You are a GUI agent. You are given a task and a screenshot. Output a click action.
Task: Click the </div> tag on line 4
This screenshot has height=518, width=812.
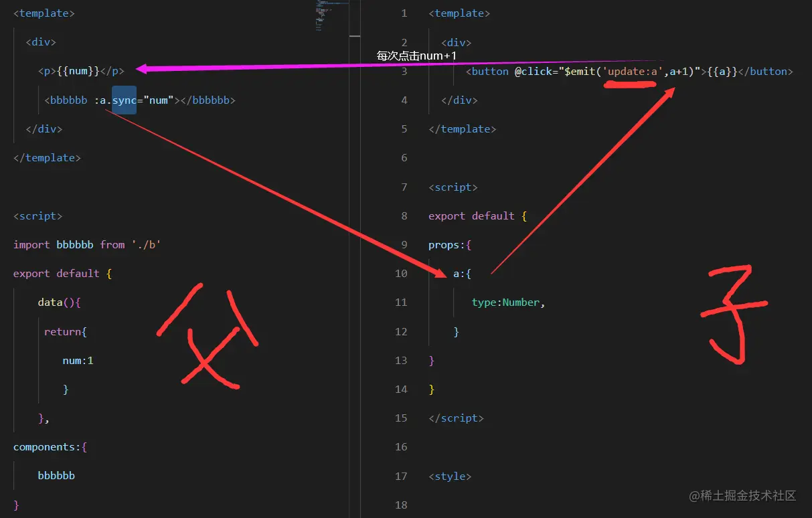(x=459, y=100)
